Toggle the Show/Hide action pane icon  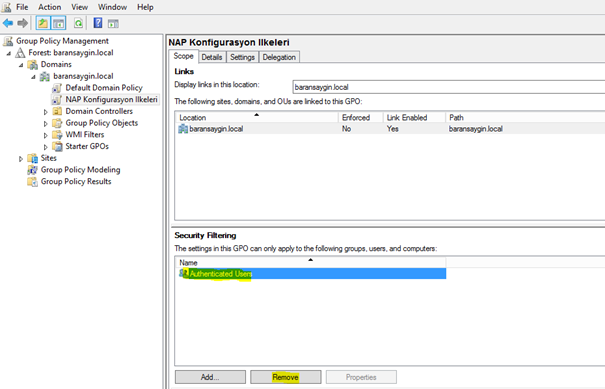pos(113,24)
